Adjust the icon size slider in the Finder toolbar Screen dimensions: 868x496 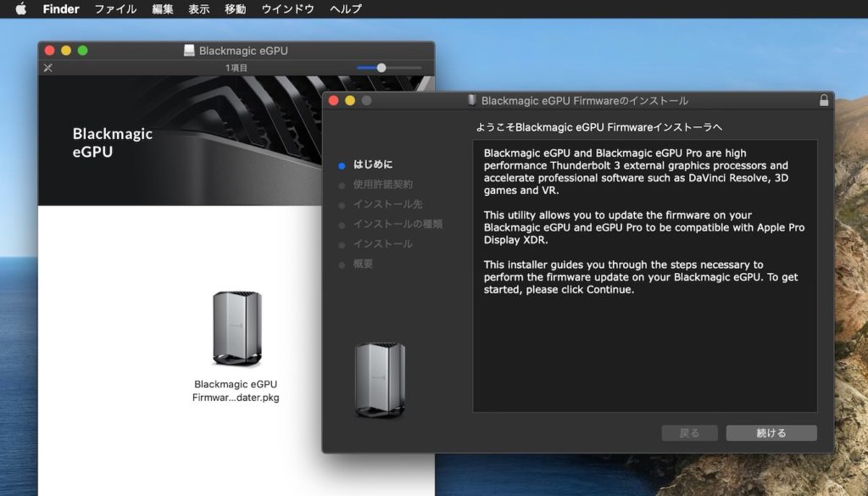tap(381, 67)
